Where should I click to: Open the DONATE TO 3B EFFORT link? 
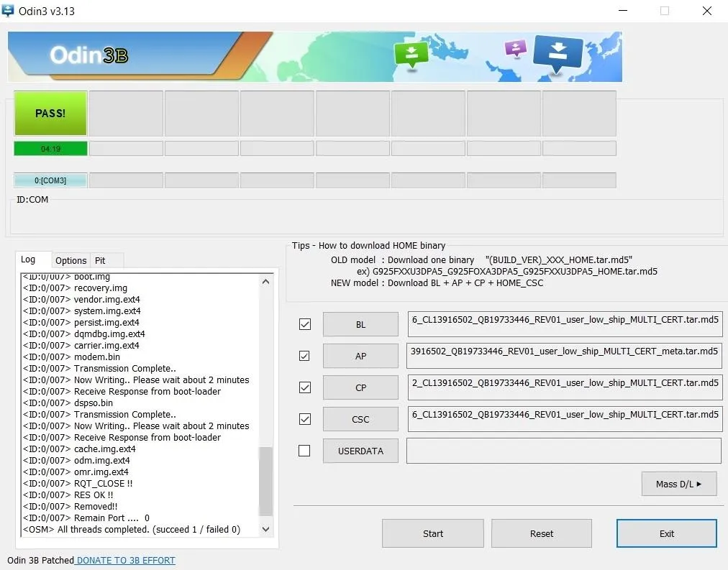[x=126, y=560]
